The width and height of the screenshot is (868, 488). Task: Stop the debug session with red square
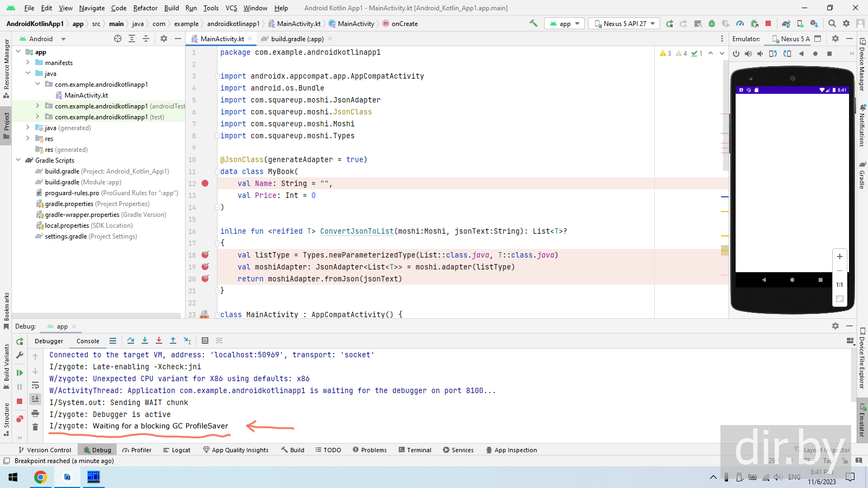click(x=20, y=401)
